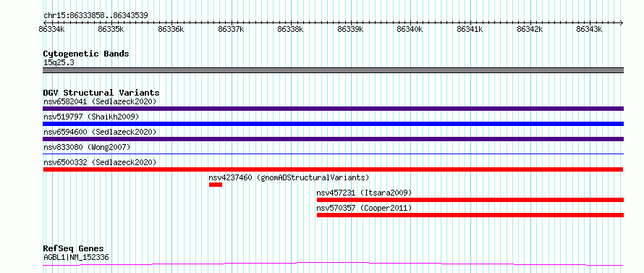Screen dimensions: 644x273
Task: Click the 86341k ruler mark
Action: 470,29
